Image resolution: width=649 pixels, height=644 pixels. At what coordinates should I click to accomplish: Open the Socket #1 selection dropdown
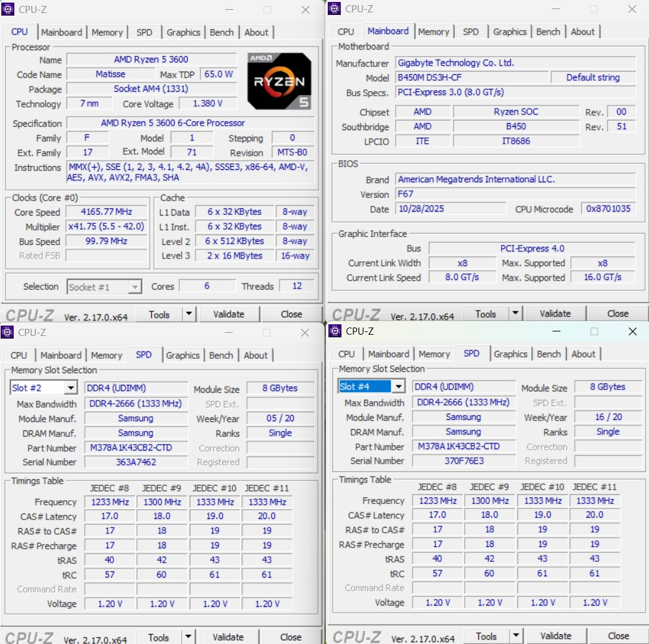click(134, 287)
